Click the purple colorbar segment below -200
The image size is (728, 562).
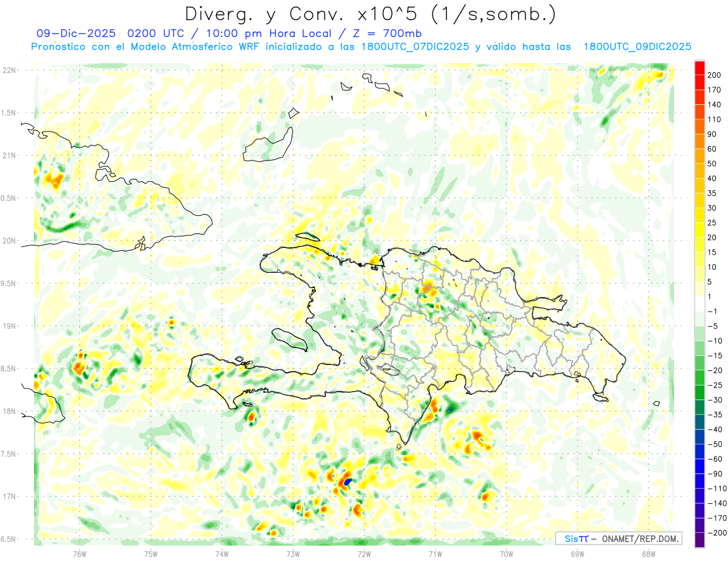pyautogui.click(x=699, y=540)
